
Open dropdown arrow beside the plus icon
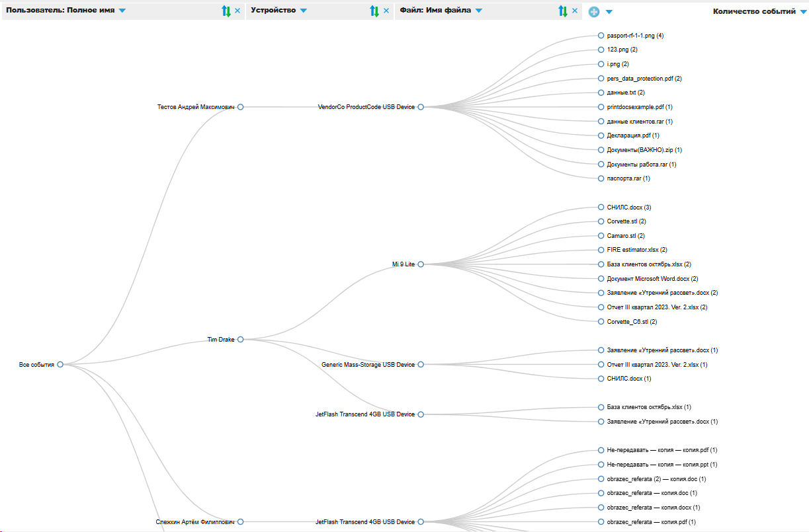(x=609, y=11)
